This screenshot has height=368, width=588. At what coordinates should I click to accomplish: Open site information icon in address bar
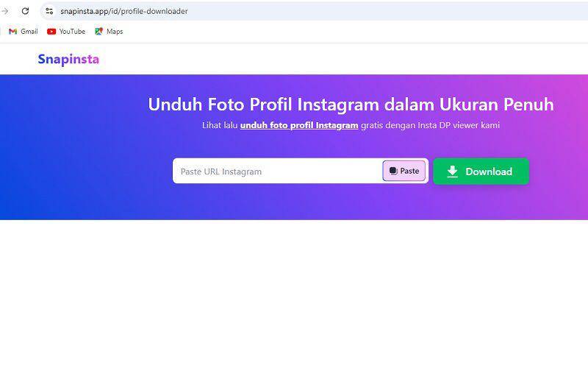click(49, 11)
